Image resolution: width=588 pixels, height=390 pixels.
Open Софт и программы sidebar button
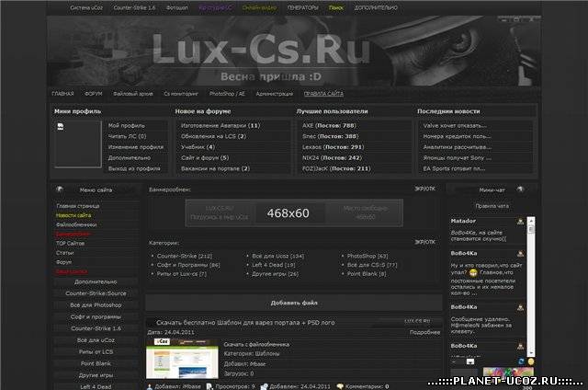[96, 316]
